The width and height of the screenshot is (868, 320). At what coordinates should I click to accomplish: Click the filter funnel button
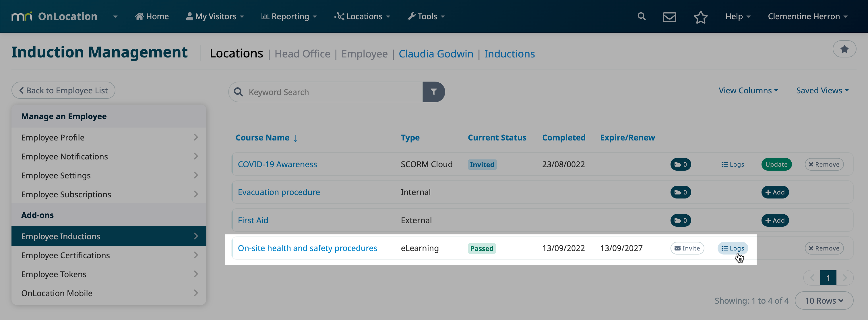pos(433,92)
